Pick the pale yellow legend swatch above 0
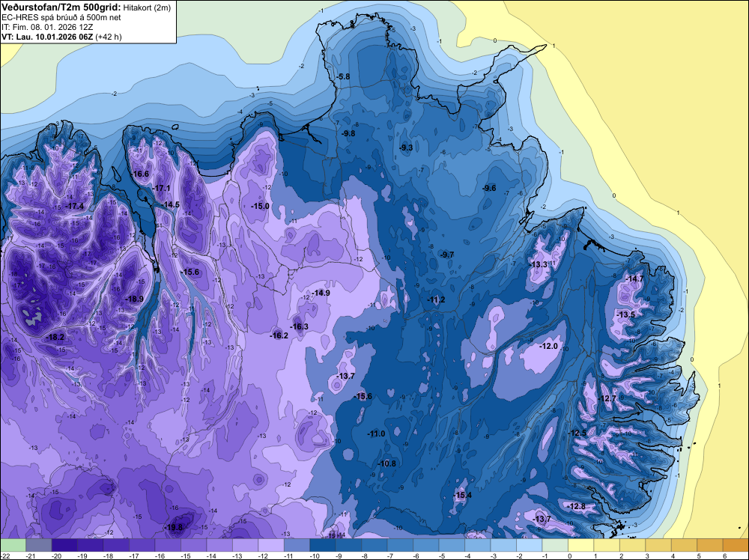 coord(581,545)
